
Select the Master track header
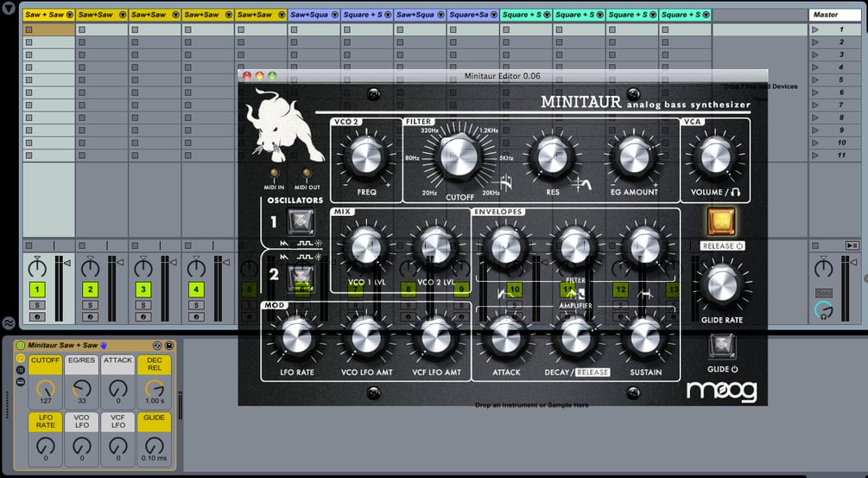tap(835, 15)
